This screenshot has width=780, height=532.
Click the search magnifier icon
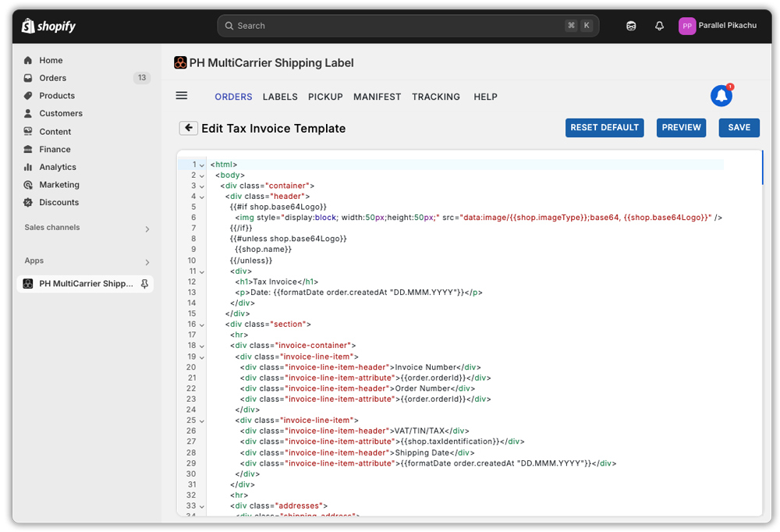229,26
